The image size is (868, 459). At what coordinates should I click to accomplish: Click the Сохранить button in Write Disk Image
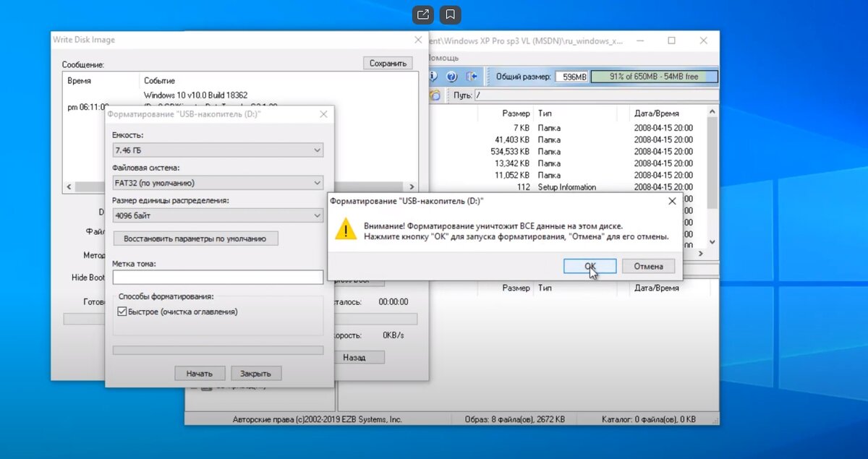pyautogui.click(x=388, y=64)
